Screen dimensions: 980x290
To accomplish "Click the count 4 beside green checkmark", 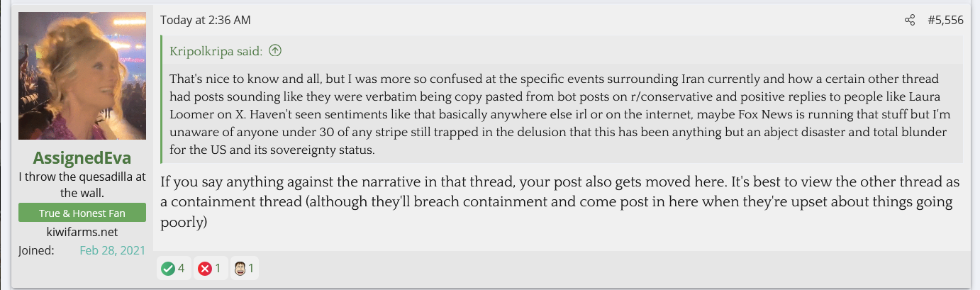I will point(182,269).
